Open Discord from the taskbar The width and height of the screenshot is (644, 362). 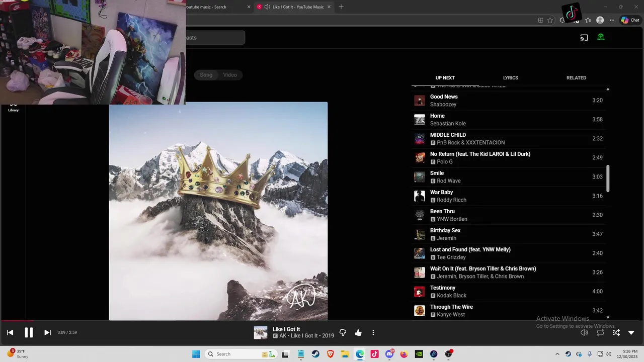tap(389, 354)
